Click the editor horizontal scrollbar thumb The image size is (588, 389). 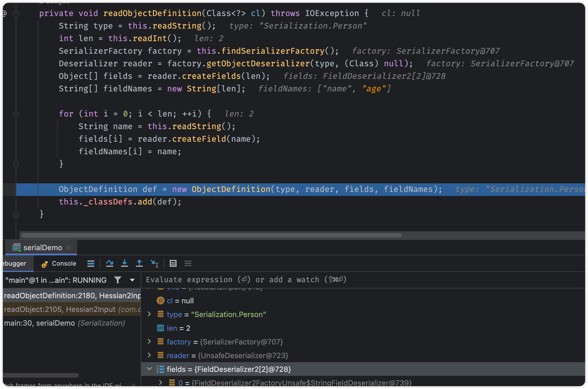point(212,235)
